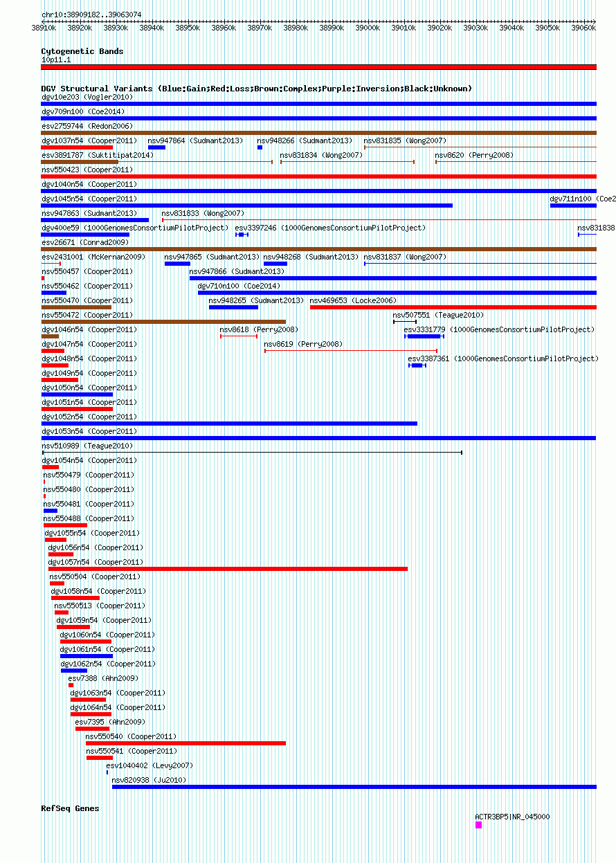
Task: Click the esv3331779 variant label
Action: [500, 329]
